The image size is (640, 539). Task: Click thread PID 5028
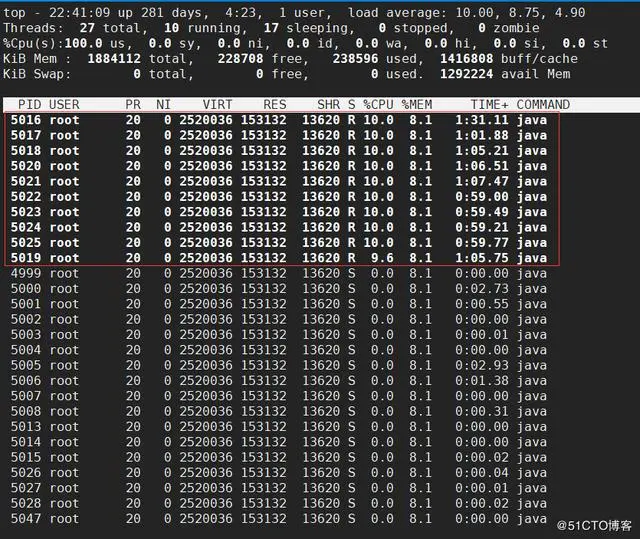pyautogui.click(x=26, y=504)
